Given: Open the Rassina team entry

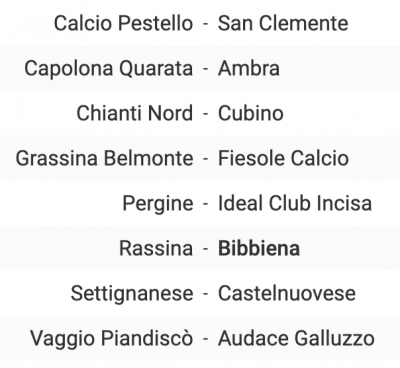Looking at the screenshot, I should click(x=156, y=248).
